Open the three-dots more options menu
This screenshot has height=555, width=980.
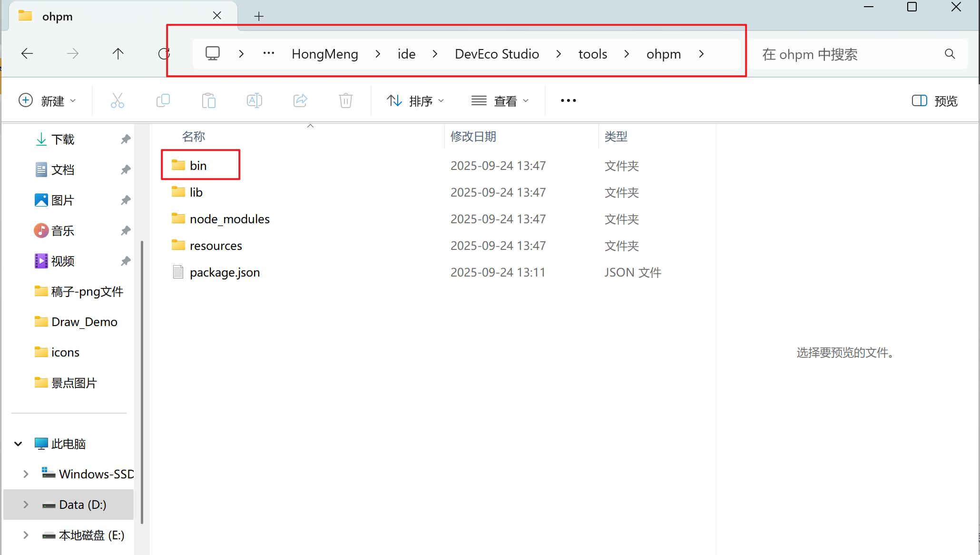[x=568, y=100]
